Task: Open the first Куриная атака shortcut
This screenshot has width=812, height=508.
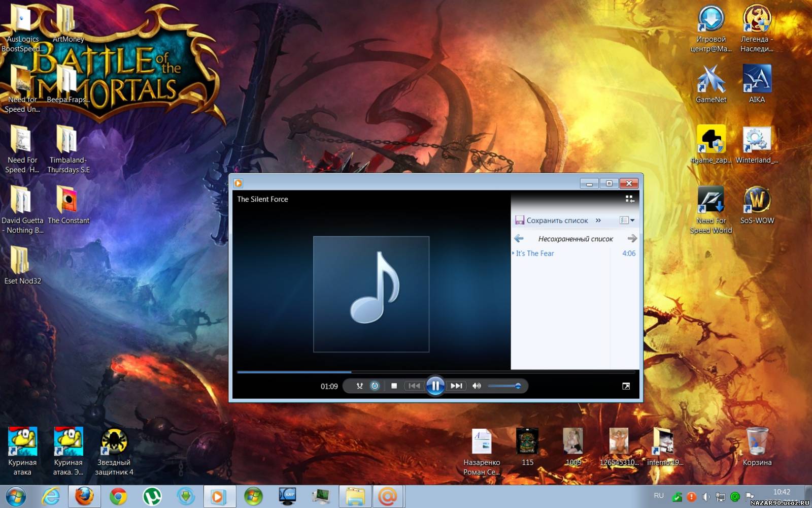Action: (x=22, y=452)
